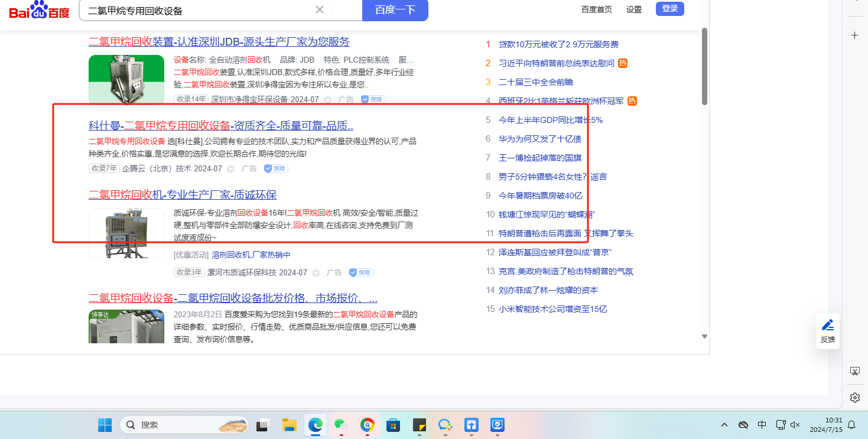
Task: Clear the search box with the X icon
Action: (x=320, y=9)
